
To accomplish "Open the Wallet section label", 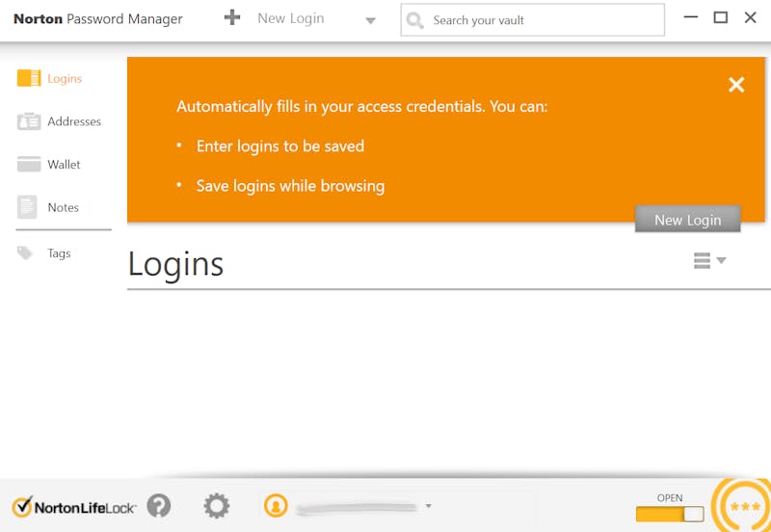I will [x=64, y=164].
